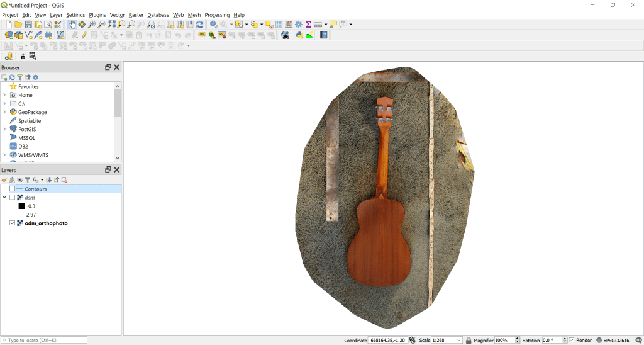This screenshot has height=345, width=644.
Task: Open the Scale dropdown list
Action: pyautogui.click(x=459, y=341)
